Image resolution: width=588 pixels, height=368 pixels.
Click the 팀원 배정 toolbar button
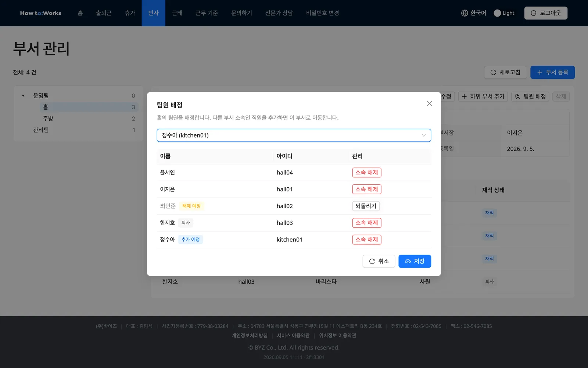530,96
